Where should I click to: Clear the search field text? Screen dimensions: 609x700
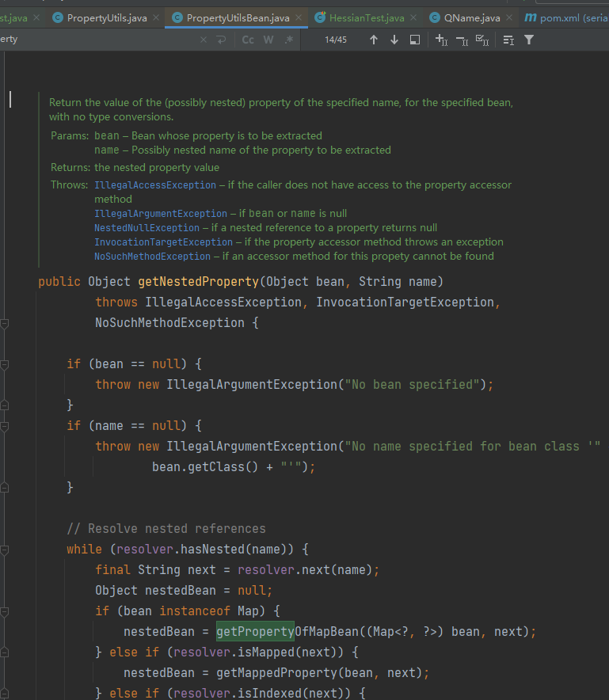click(204, 40)
